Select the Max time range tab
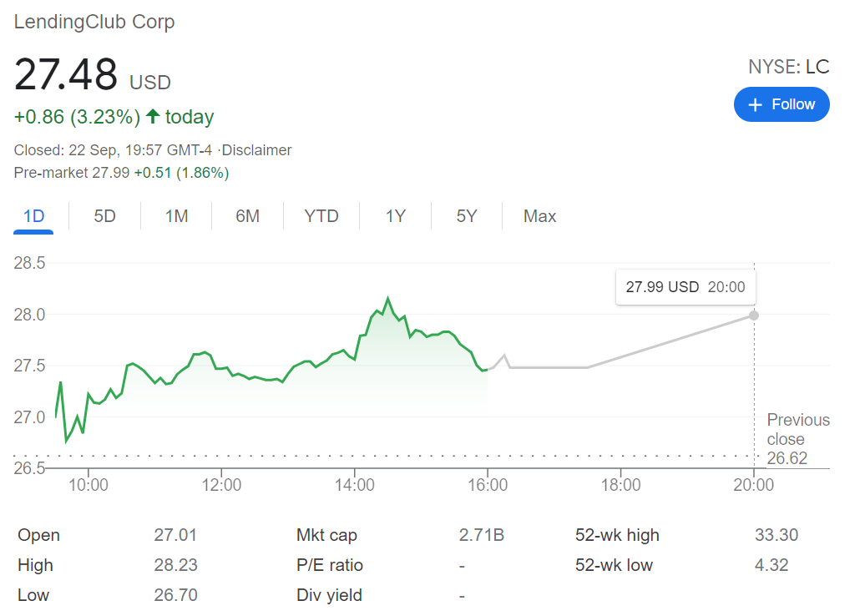The height and width of the screenshot is (616, 865). tap(539, 216)
